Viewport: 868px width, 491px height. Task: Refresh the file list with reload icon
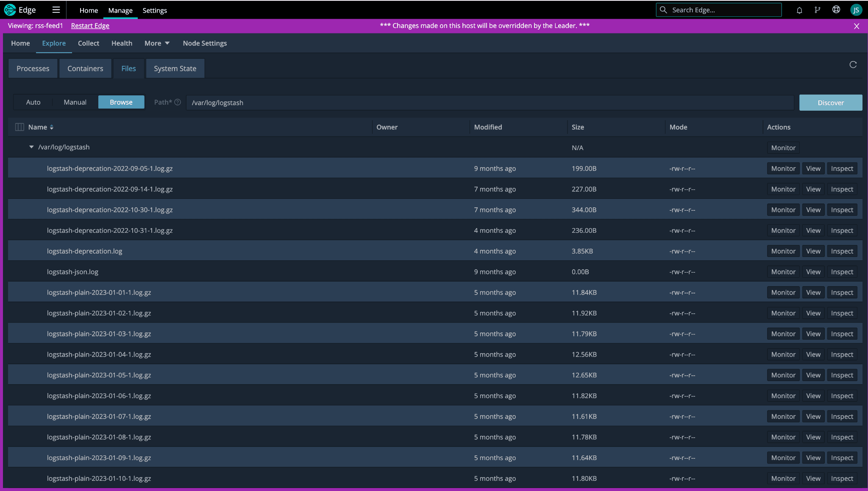pos(853,64)
